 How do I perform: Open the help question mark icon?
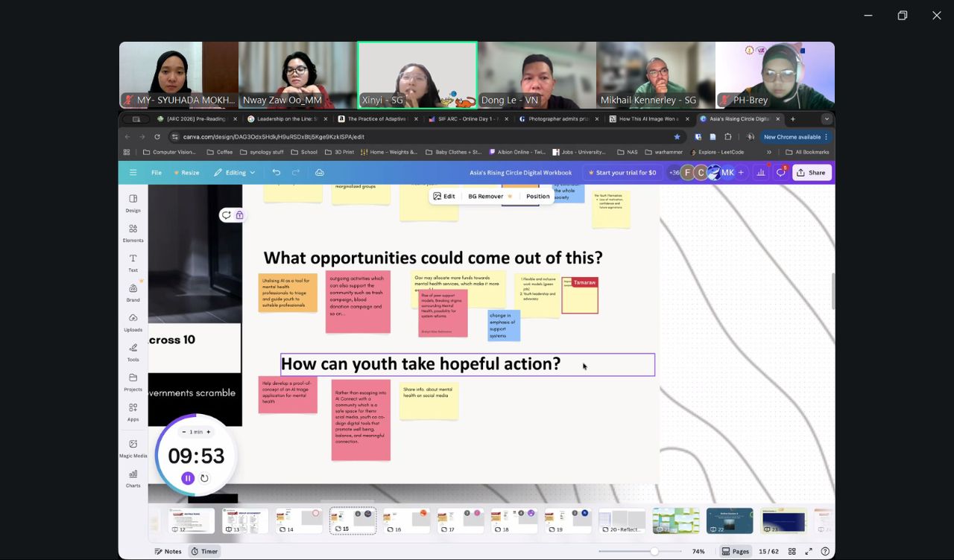(825, 551)
